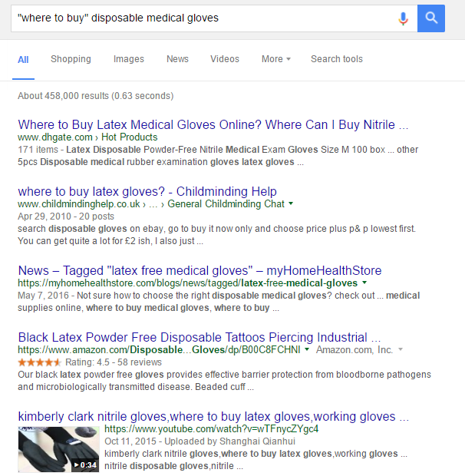Open 'where to buy latex gloves? - Childminding Help' result

click(x=147, y=192)
